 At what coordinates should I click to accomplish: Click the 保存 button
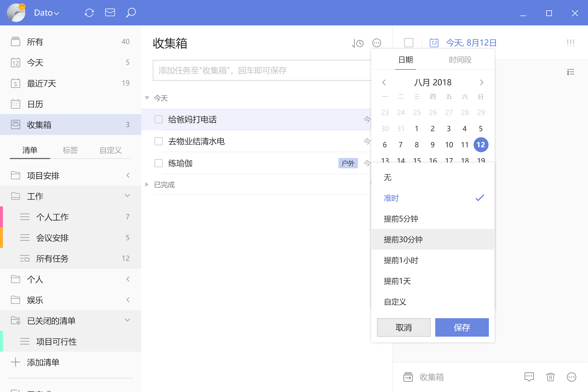462,327
